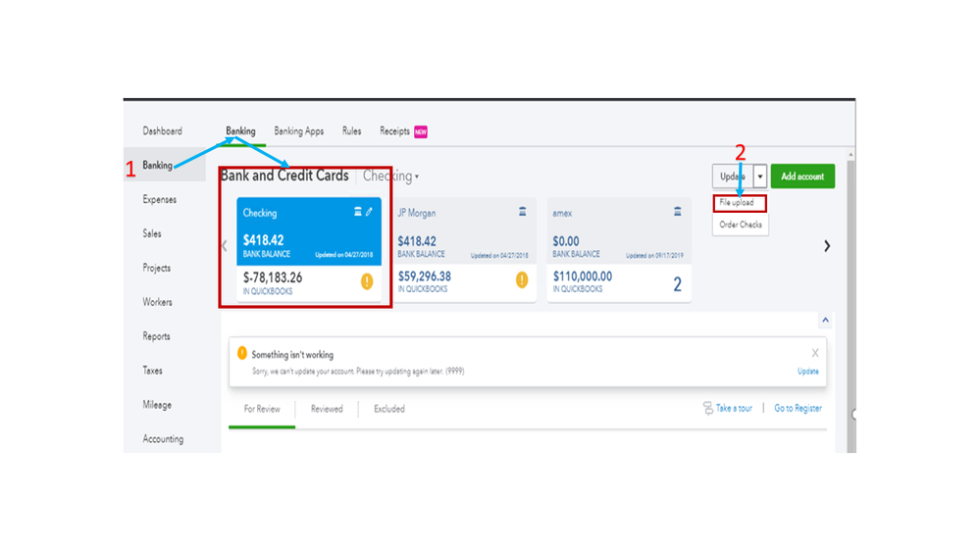Click the Take a tour link
Viewport: 980px width, 551px height.
pos(734,408)
